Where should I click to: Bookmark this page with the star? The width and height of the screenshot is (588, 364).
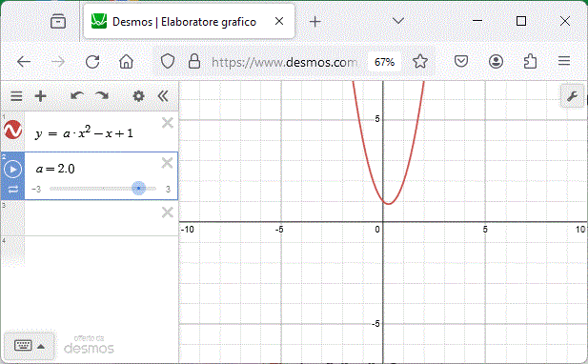coord(420,62)
